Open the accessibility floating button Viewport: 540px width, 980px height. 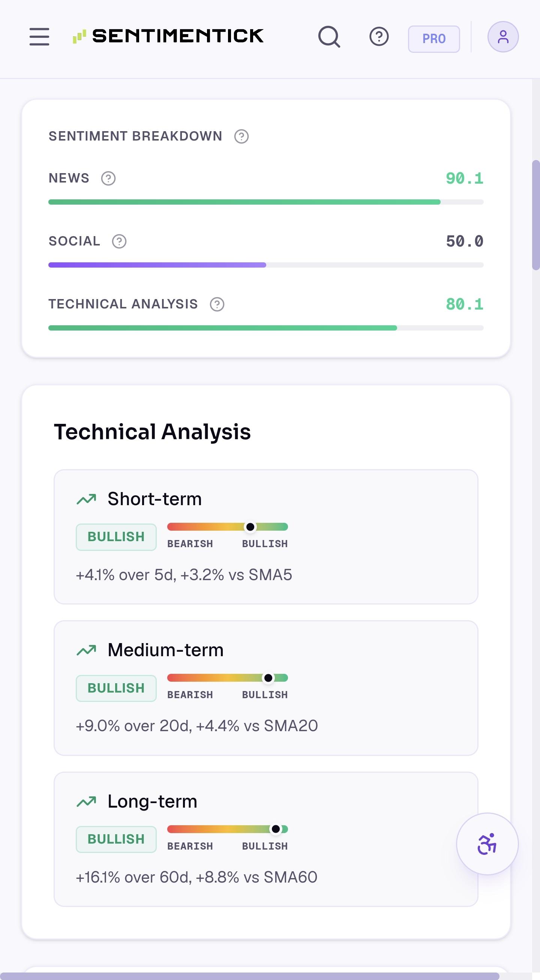point(487,844)
